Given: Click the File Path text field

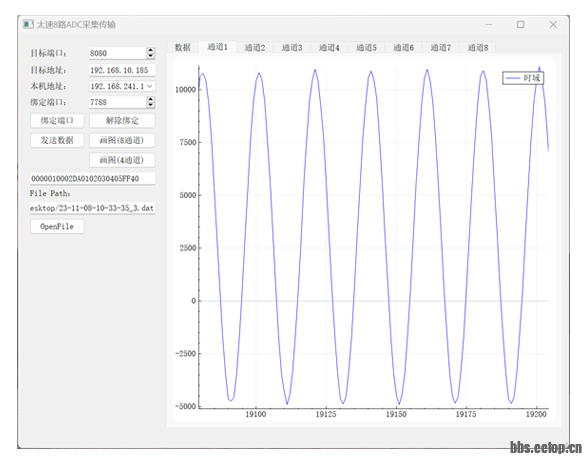Looking at the screenshot, I should (92, 208).
